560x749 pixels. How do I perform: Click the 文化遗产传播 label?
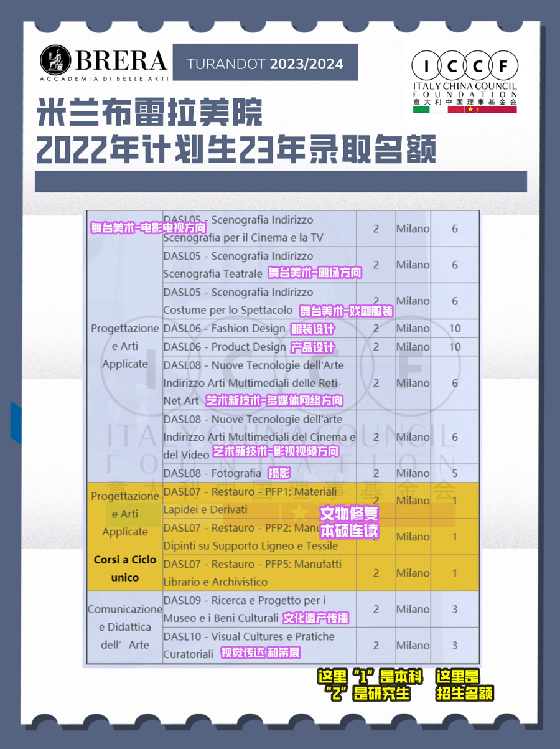315,618
